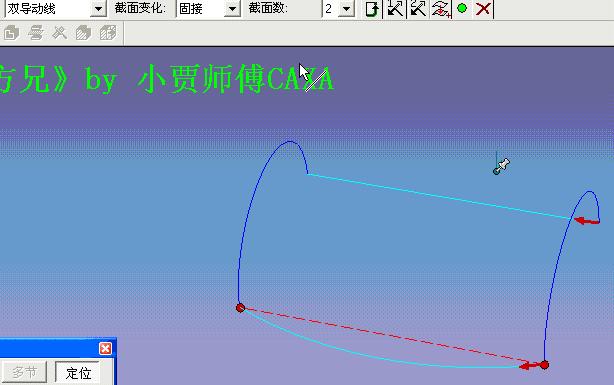This screenshot has width=614, height=385.
Task: Open the 截面数 count dropdown
Action: pyautogui.click(x=346, y=9)
